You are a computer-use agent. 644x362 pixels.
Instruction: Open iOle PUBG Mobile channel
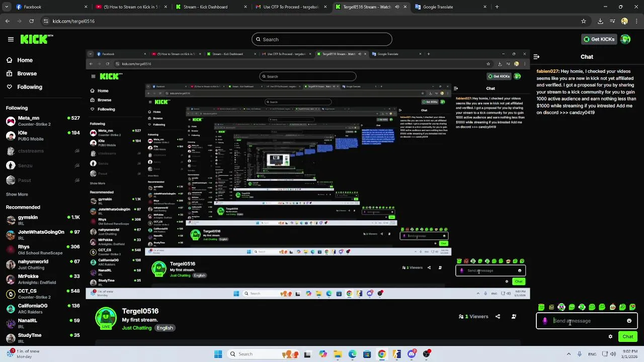pyautogui.click(x=43, y=136)
